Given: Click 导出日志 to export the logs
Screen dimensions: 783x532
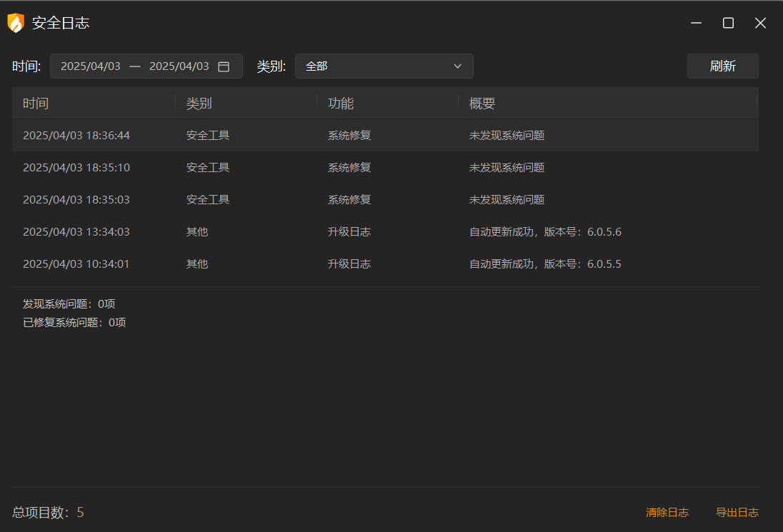Looking at the screenshot, I should (738, 512).
